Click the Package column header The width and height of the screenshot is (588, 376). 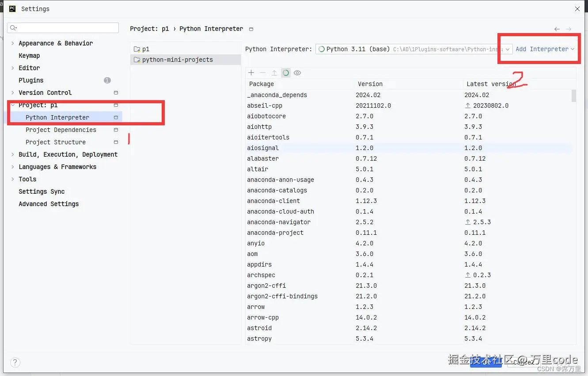(262, 84)
